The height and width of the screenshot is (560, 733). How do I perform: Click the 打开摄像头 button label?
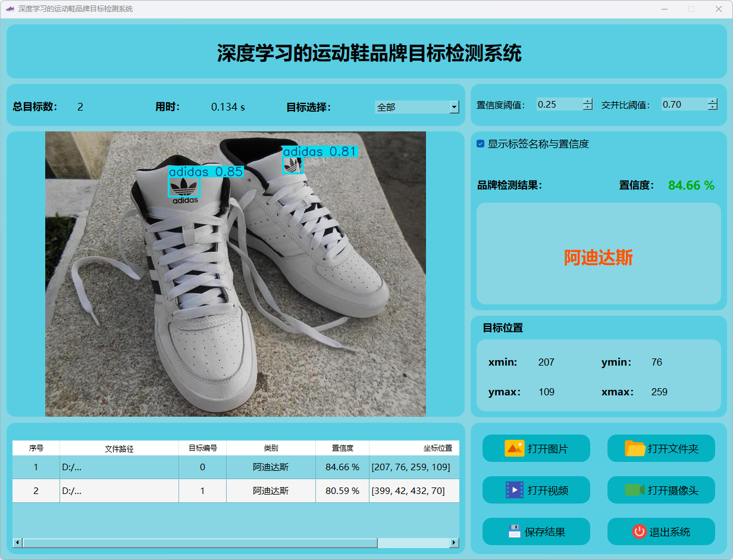pos(673,490)
